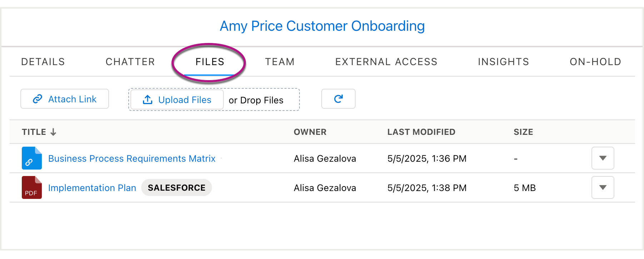Click the SALESFORCE badge on Implementation Plan

tap(177, 188)
